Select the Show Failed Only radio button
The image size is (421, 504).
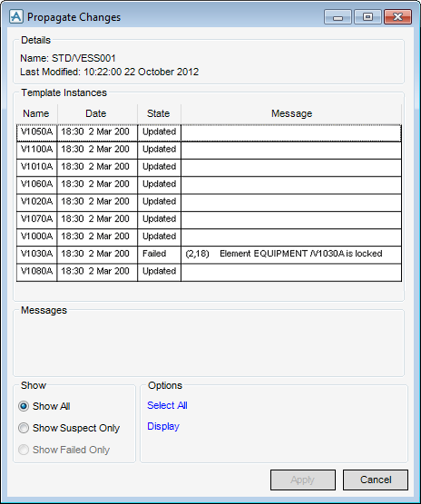point(24,450)
